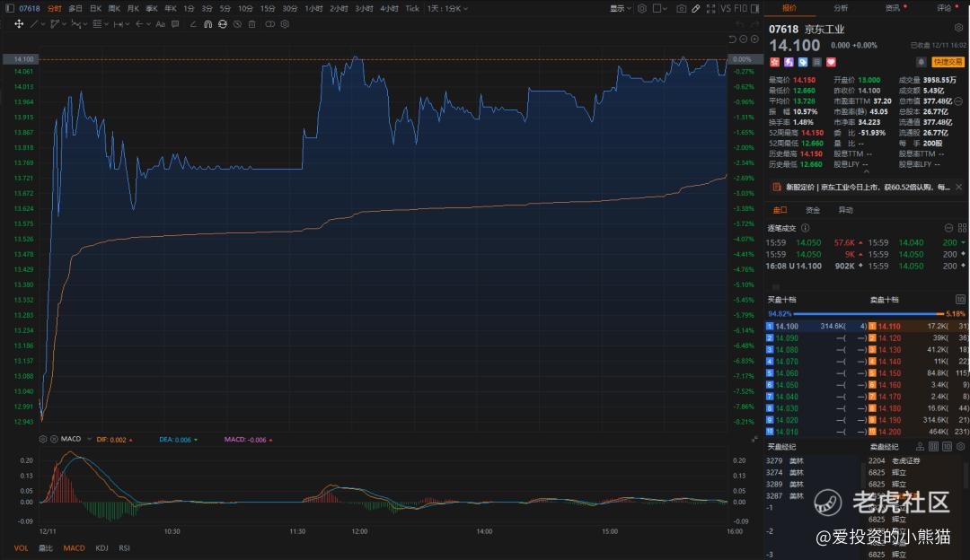970x560 pixels.
Task: Zoom in the chart with plus icon
Action: [x=754, y=39]
